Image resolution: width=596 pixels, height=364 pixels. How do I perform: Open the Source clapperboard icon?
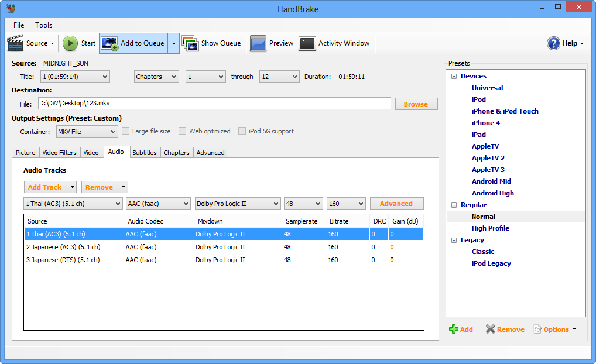15,43
